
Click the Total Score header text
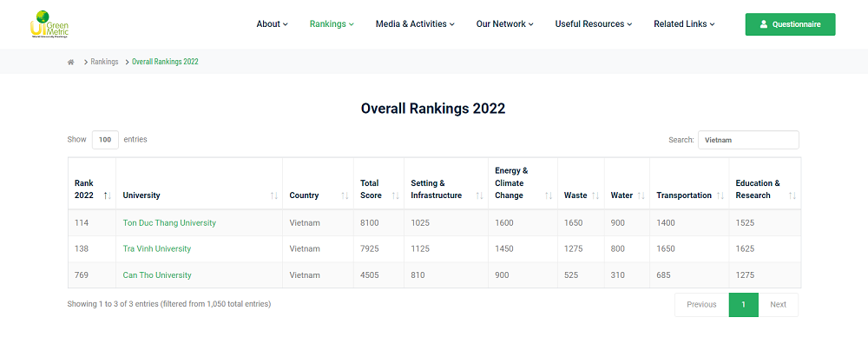pos(371,189)
